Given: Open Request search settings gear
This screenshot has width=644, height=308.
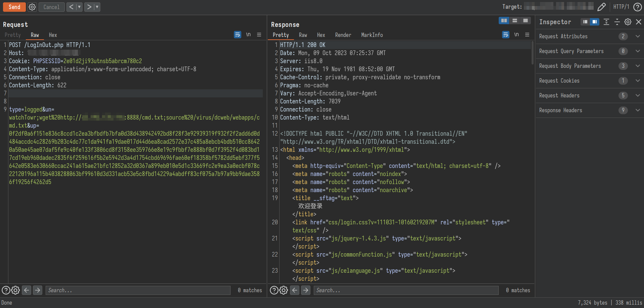Looking at the screenshot, I should pos(15,290).
